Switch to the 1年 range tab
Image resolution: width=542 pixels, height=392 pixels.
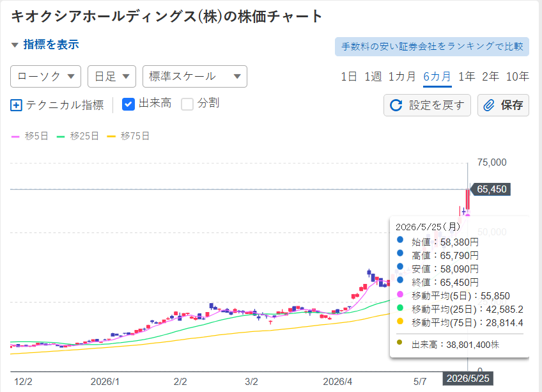[467, 77]
